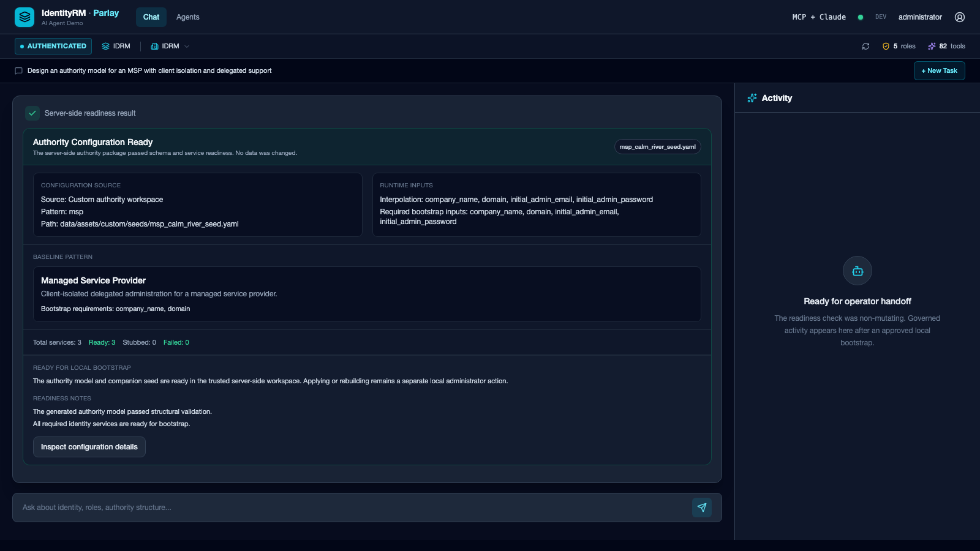Expand the IDRM chevron dropdown
The width and height of the screenshot is (980, 551).
187,47
